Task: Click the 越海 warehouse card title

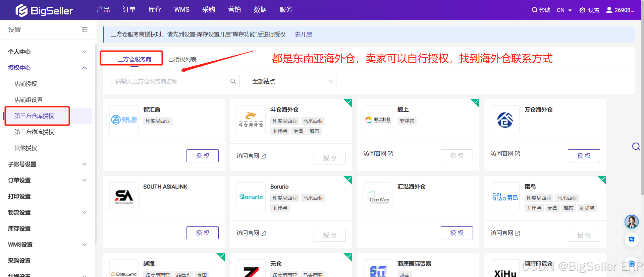Action: [x=149, y=264]
